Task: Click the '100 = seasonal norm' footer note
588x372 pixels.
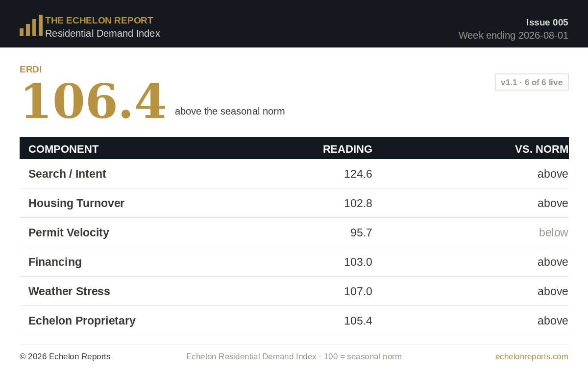Action: [x=363, y=356]
